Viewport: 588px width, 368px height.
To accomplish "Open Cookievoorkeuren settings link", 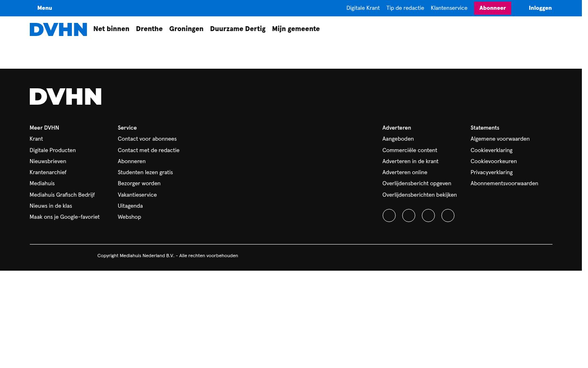I will click(x=494, y=162).
